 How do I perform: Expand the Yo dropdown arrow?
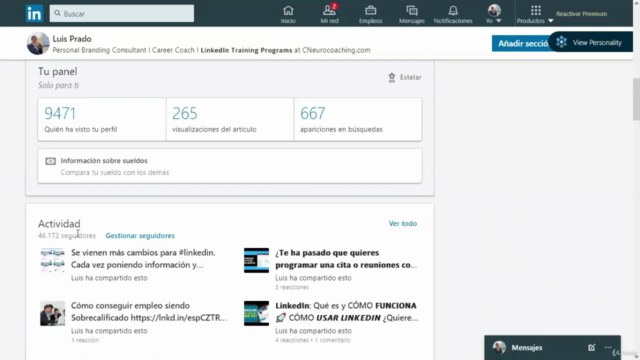tap(498, 21)
